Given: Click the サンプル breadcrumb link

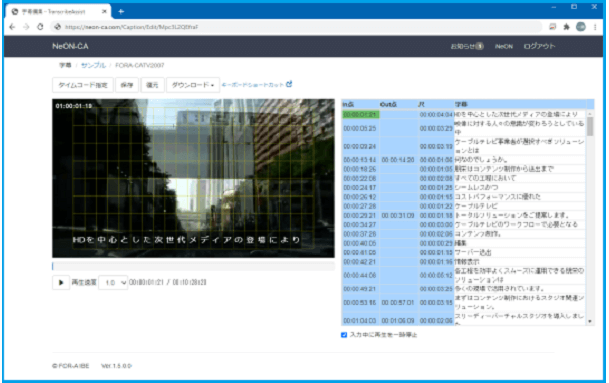Looking at the screenshot, I should point(93,65).
